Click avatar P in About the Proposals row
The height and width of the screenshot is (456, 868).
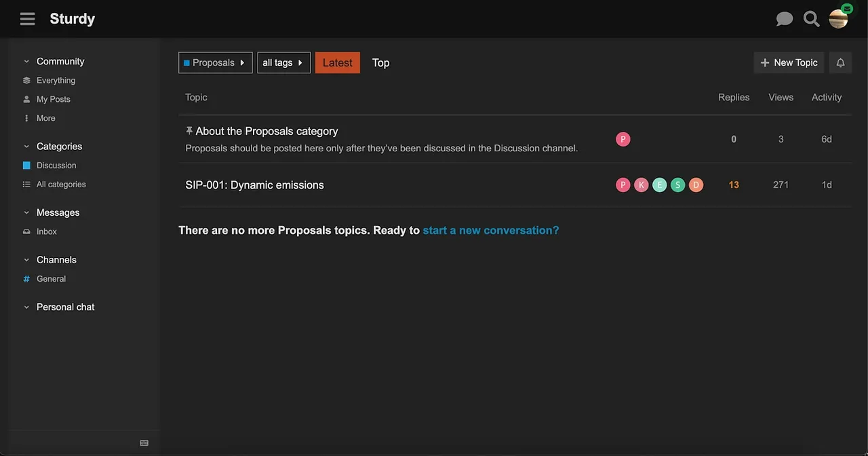pyautogui.click(x=623, y=139)
